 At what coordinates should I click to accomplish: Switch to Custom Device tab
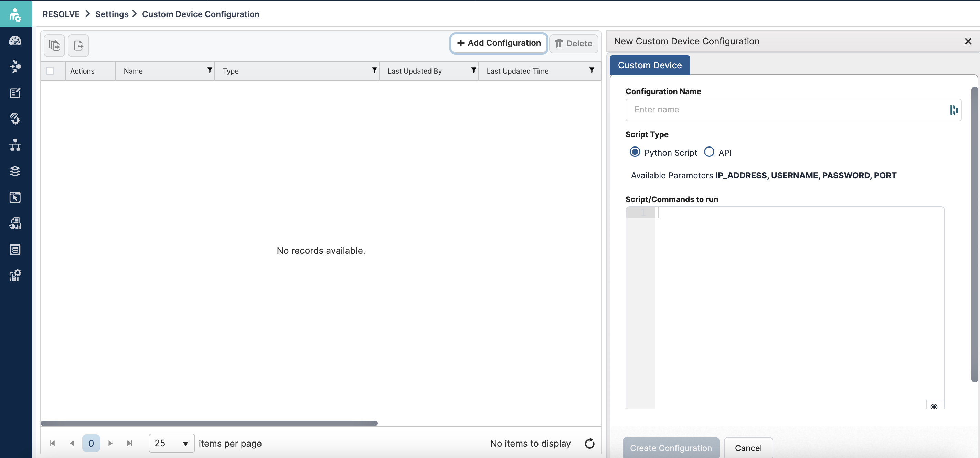coord(649,65)
